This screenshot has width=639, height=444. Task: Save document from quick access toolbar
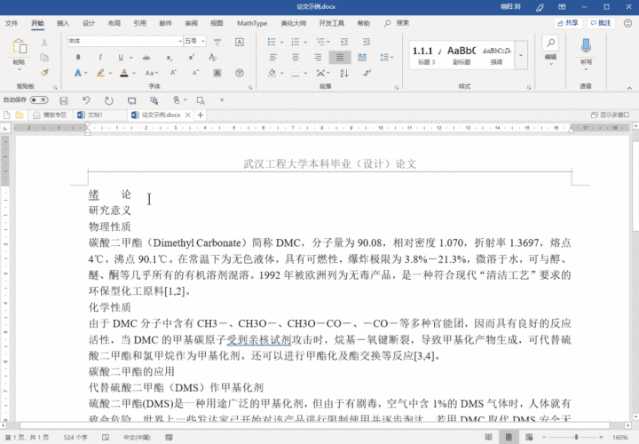(64, 100)
